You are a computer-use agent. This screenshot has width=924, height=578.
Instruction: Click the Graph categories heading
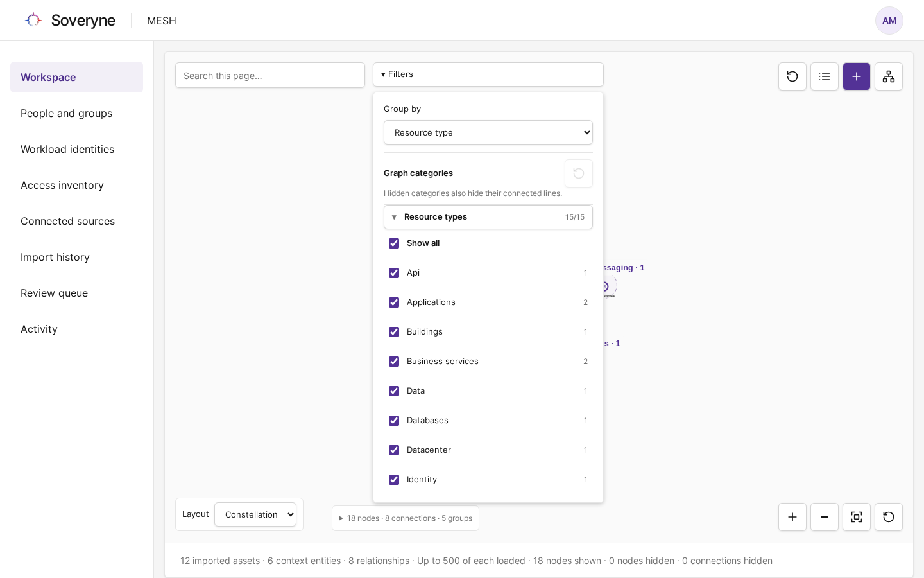(418, 173)
